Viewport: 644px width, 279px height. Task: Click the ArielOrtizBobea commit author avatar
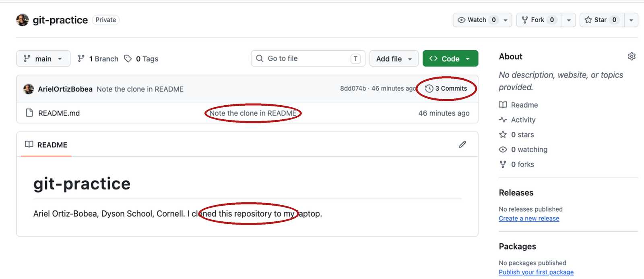[29, 89]
